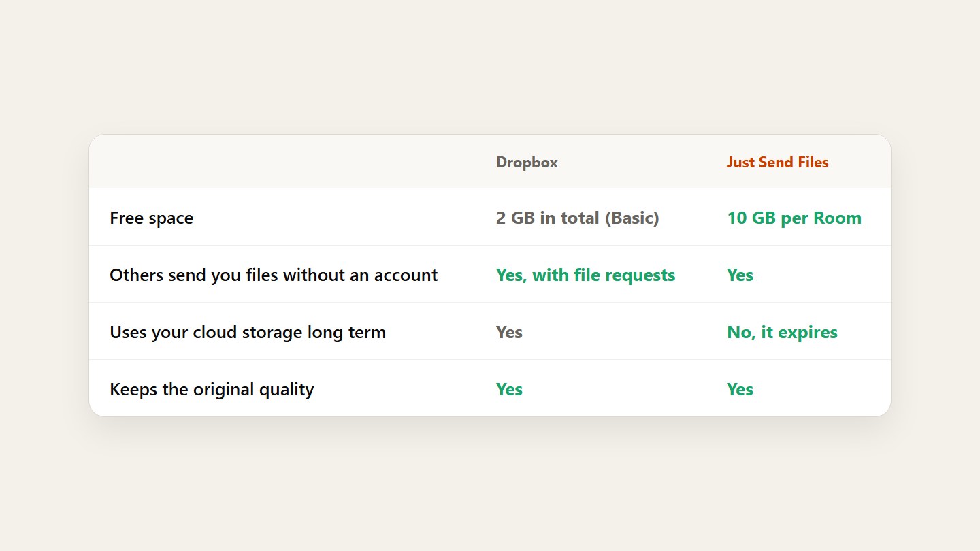This screenshot has height=551, width=980.
Task: Click Just Send Files "Yes" in original quality row
Action: point(740,390)
